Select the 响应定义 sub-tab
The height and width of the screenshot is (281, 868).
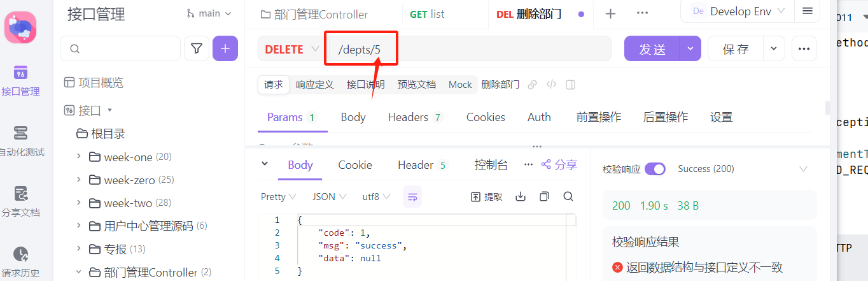coord(314,84)
